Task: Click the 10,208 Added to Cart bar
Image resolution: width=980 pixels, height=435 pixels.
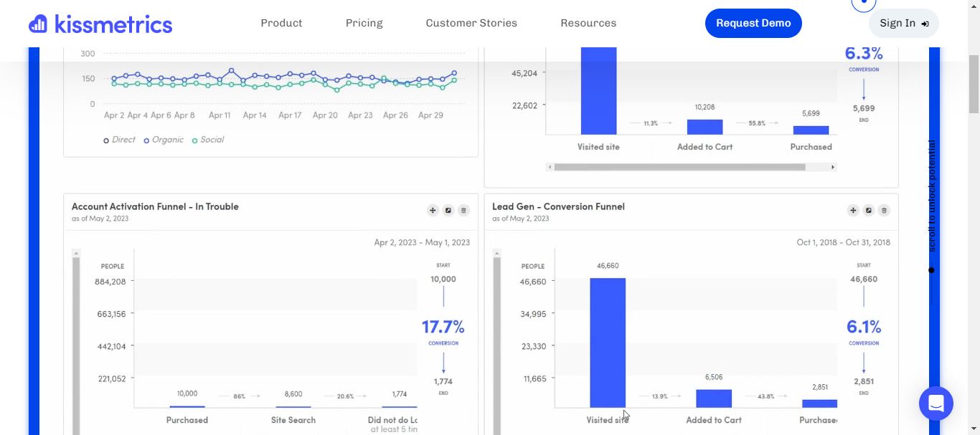Action: (x=705, y=127)
